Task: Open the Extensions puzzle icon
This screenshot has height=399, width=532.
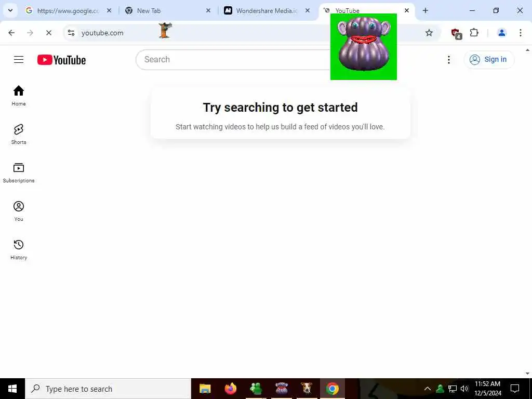Action: click(x=474, y=33)
